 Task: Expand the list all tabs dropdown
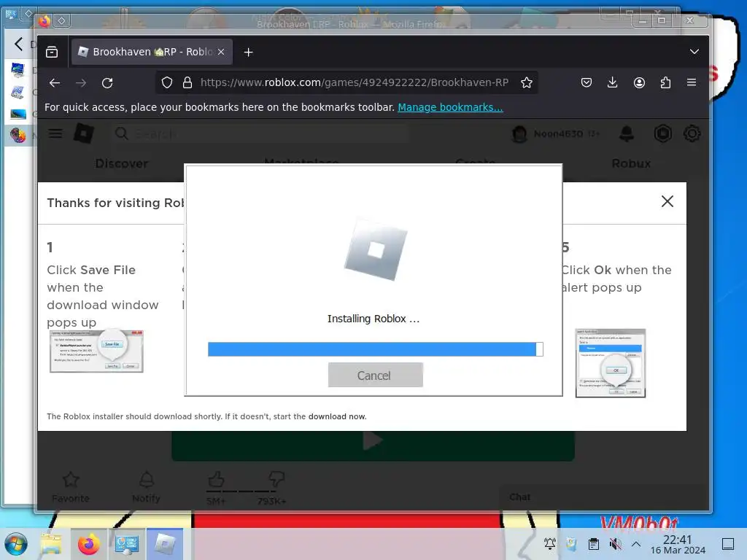pyautogui.click(x=694, y=52)
